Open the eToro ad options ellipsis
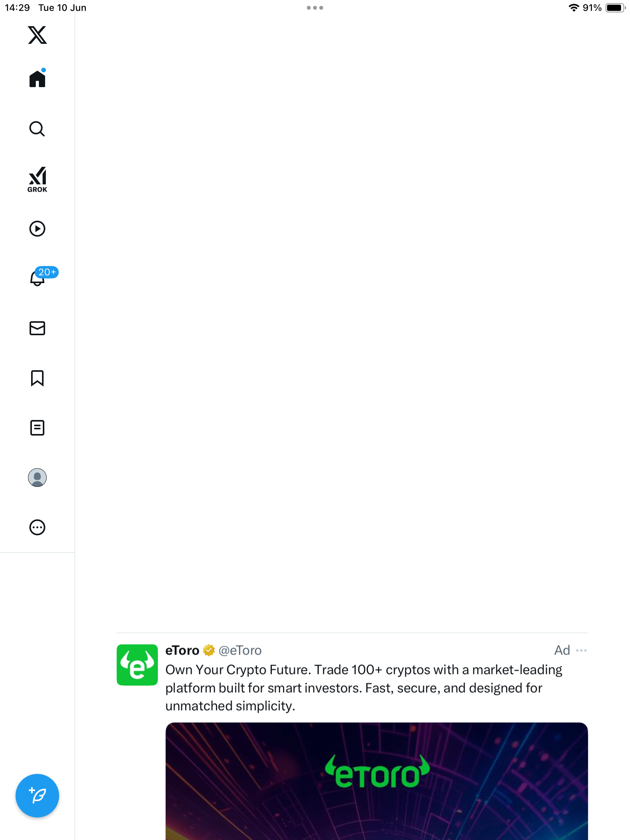Screen dimensions: 630x840 (581, 650)
